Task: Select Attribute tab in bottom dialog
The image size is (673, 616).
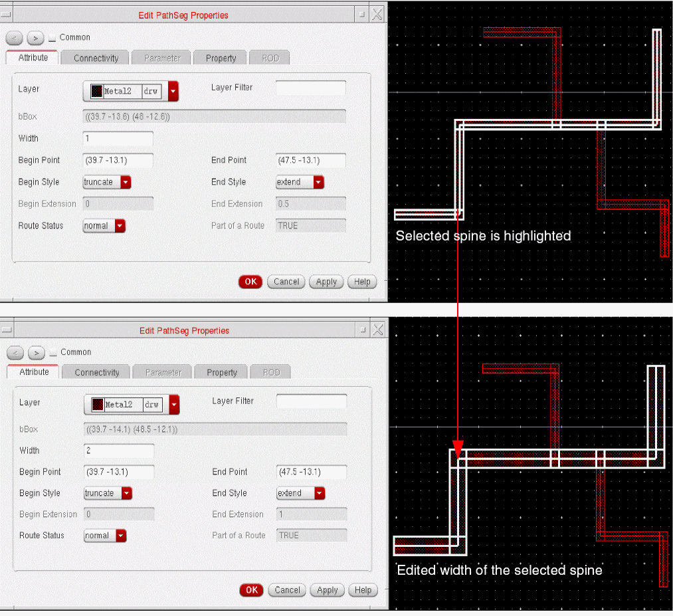Action: (33, 371)
